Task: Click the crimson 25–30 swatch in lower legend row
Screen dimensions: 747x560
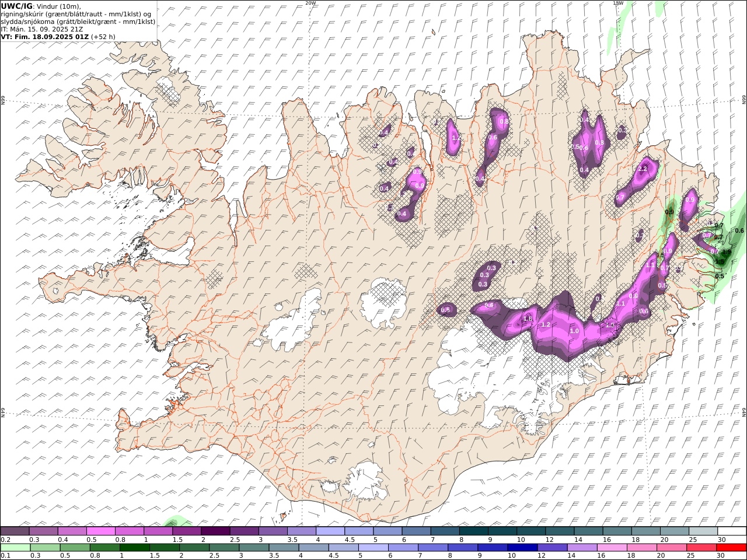Action: point(701,547)
